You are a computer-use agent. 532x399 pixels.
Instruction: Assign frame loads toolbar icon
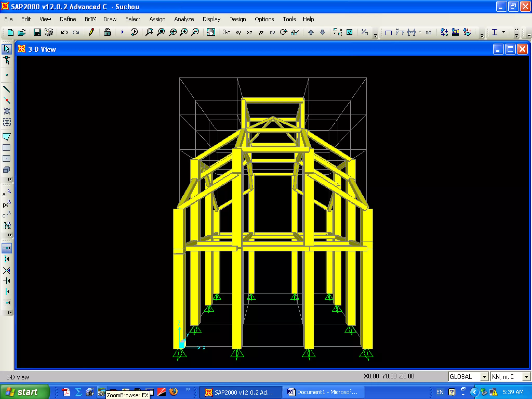[455, 32]
